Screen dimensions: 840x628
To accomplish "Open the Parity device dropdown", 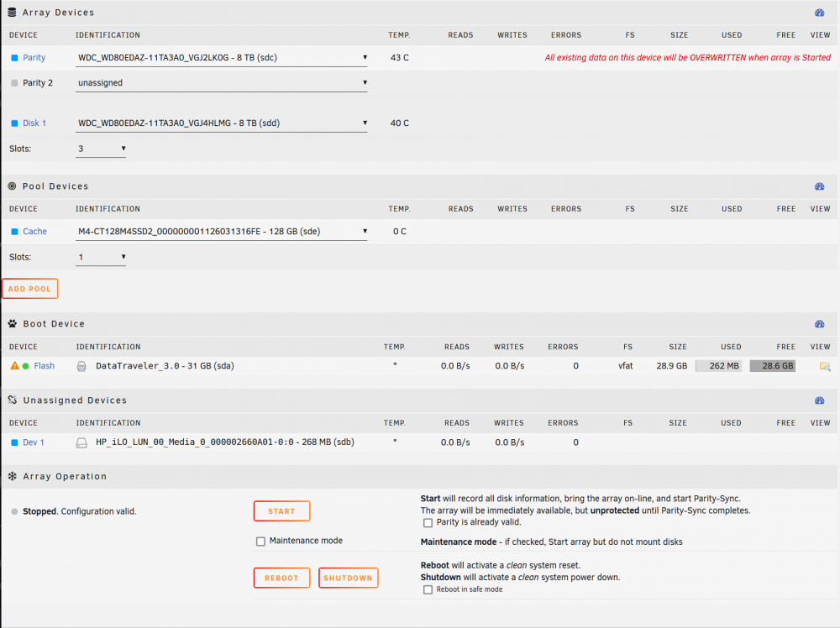I will coord(221,58).
